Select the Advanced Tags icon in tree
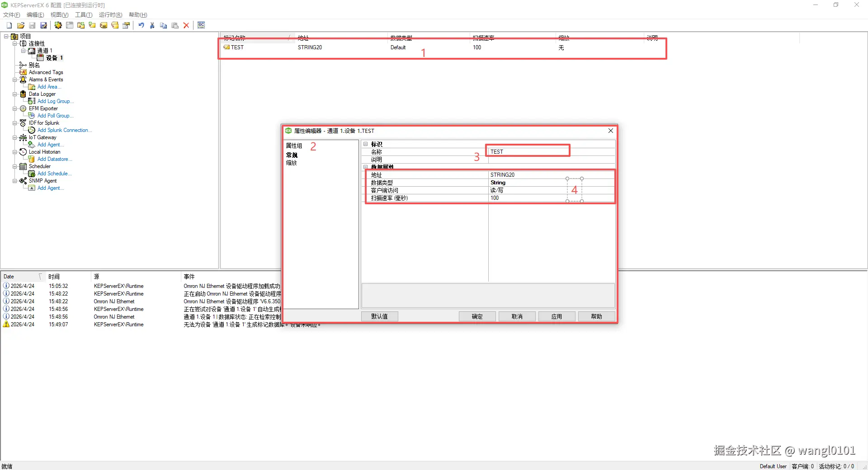 pyautogui.click(x=23, y=72)
